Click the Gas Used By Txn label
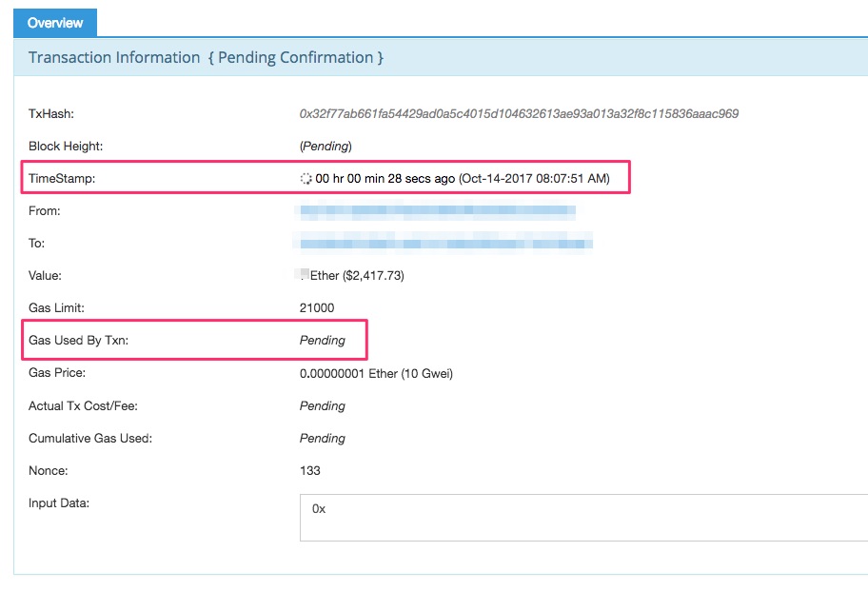 [x=79, y=340]
